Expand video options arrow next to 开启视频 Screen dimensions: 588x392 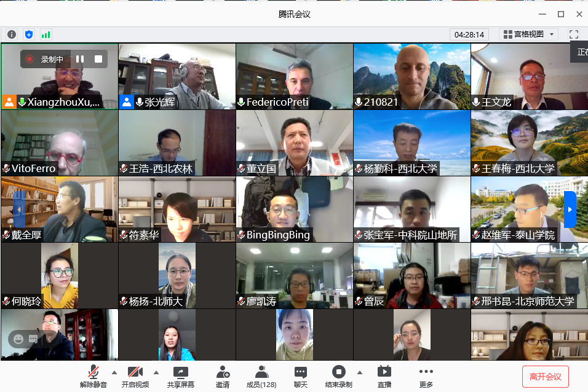[156, 372]
